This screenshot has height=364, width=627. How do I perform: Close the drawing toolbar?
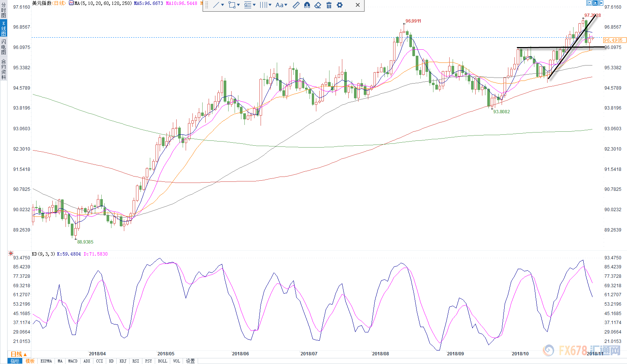coord(358,5)
